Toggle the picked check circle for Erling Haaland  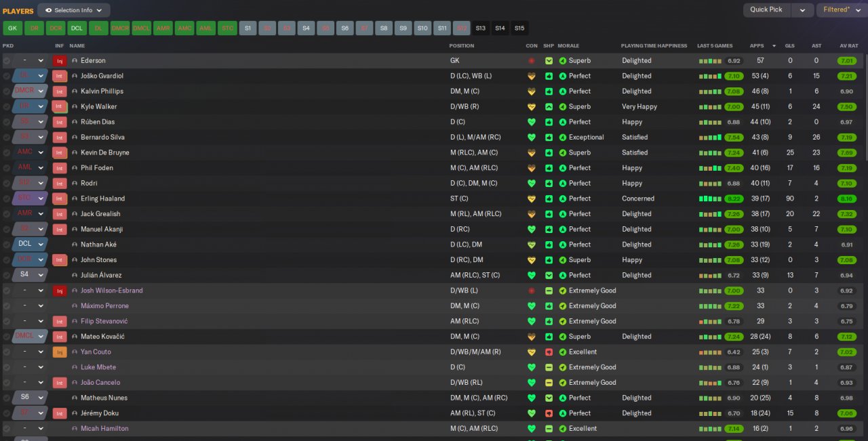point(7,198)
